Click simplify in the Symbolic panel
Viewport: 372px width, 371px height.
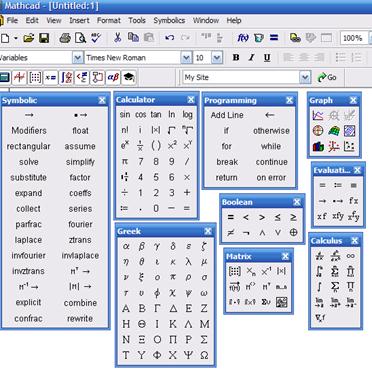point(80,162)
